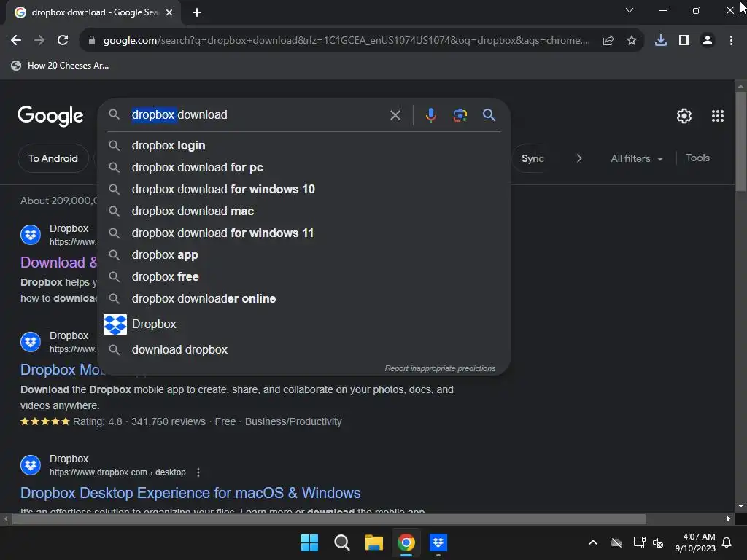Click Dropbox favicon of desktop result
The height and width of the screenshot is (560, 747).
(31, 465)
